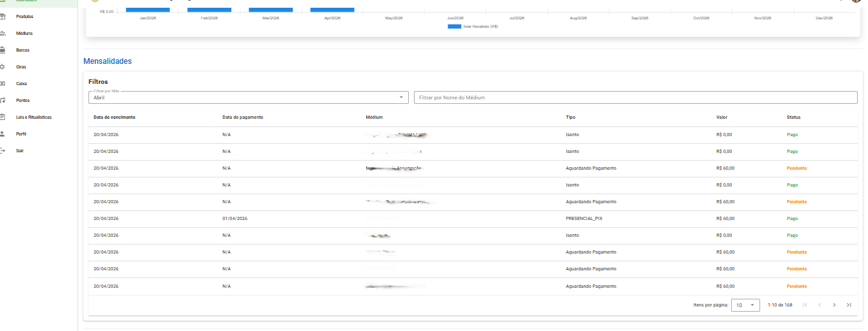Click the Valor column header
This screenshot has width=868, height=331.
tap(722, 117)
